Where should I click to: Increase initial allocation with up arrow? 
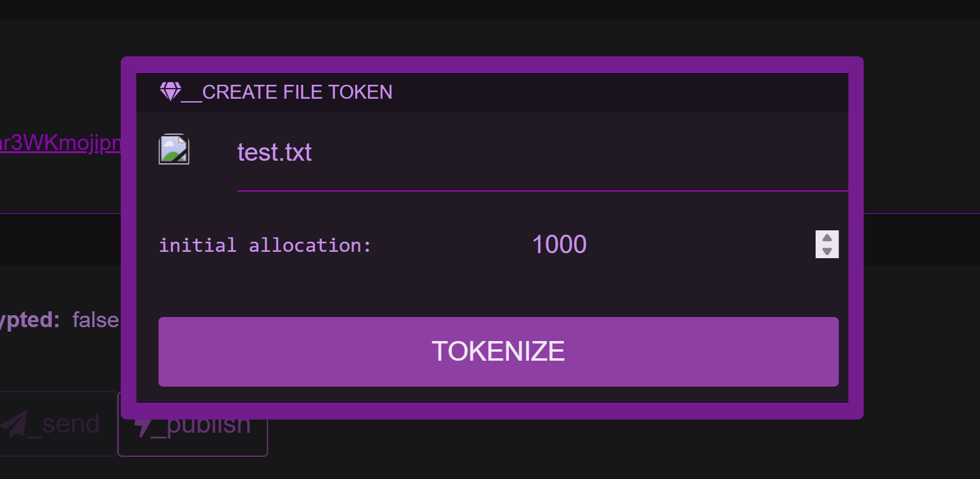tap(827, 238)
